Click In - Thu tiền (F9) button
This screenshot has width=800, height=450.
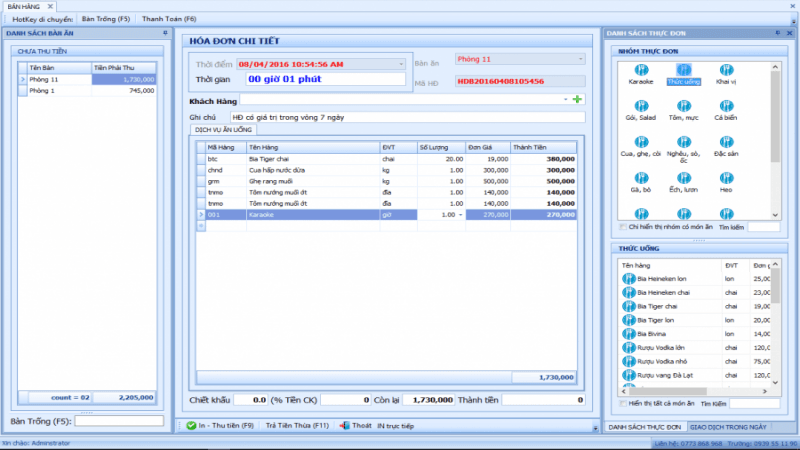tap(220, 426)
